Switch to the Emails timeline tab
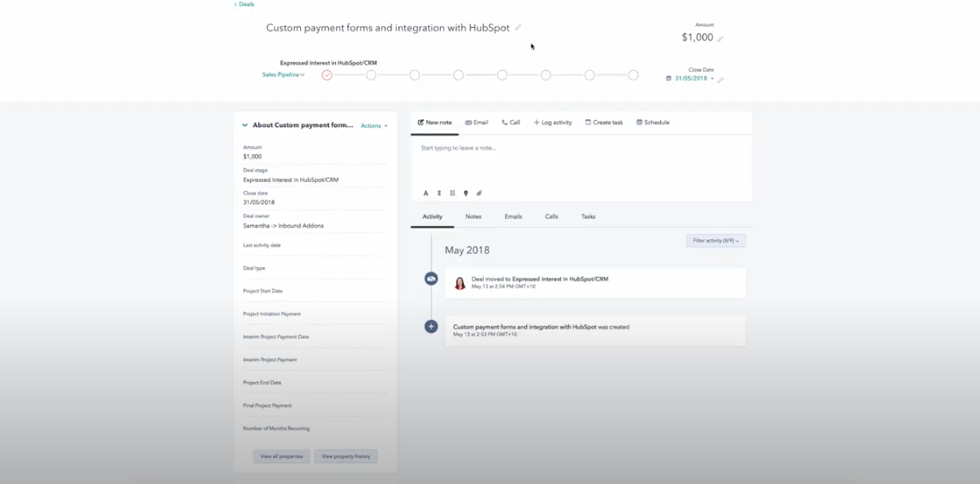 (x=513, y=216)
